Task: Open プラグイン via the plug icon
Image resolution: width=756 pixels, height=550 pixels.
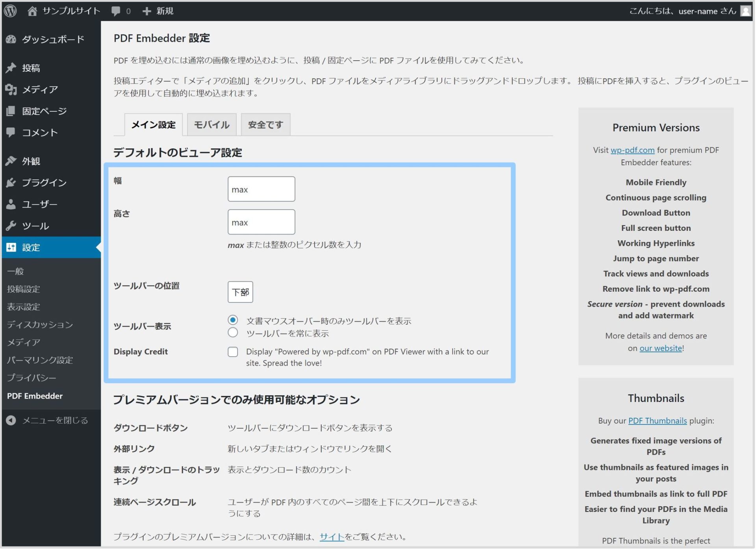Action: pyautogui.click(x=11, y=182)
